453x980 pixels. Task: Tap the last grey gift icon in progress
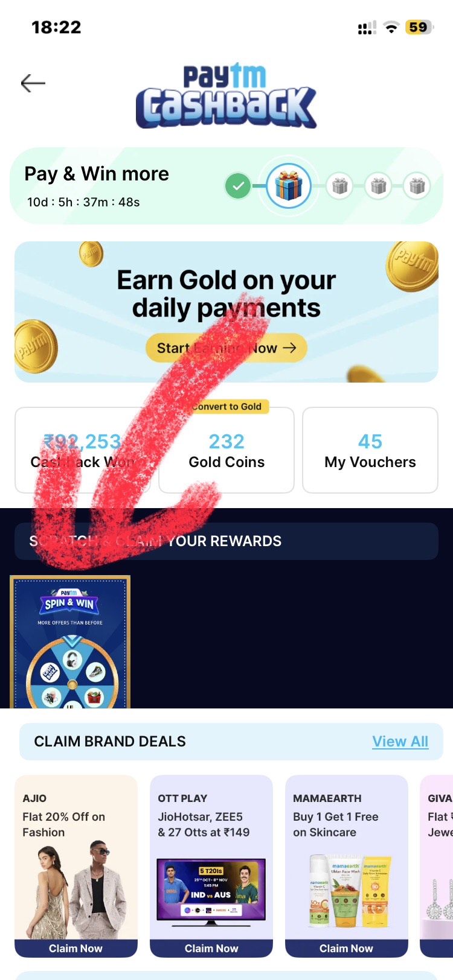[417, 186]
